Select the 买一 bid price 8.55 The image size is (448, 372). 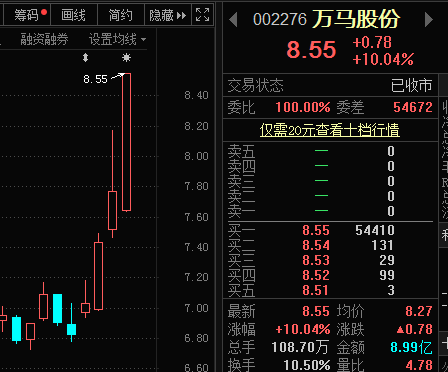click(x=316, y=230)
